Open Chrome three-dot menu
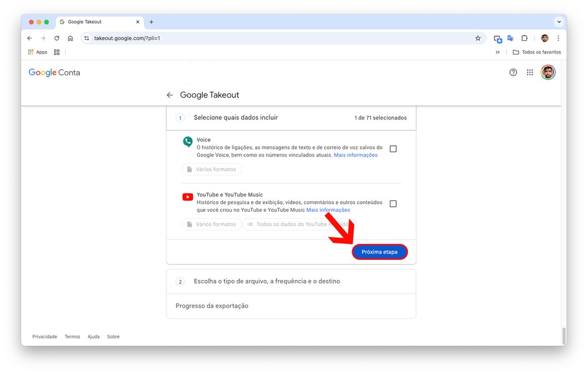Screen dimensions: 588x374 [558, 38]
